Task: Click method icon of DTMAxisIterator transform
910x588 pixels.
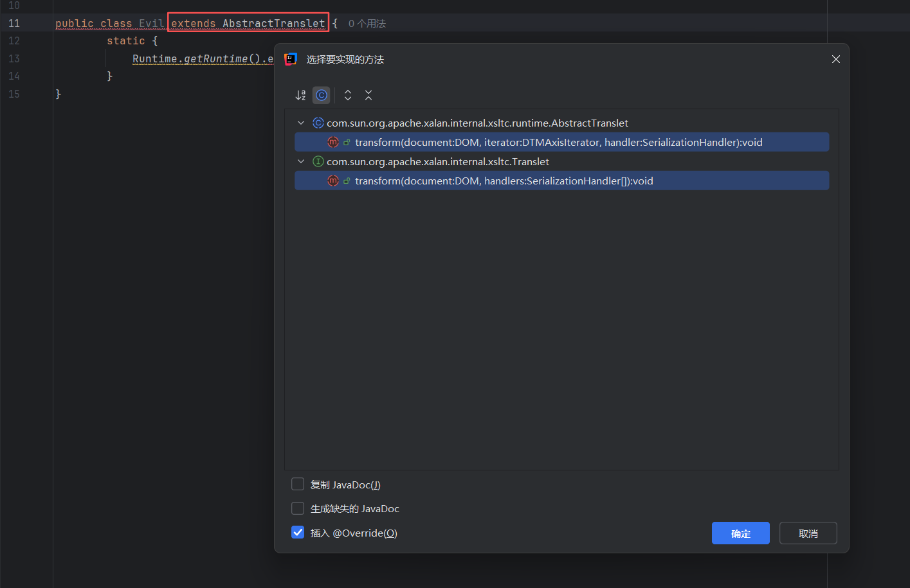Action: click(x=332, y=142)
